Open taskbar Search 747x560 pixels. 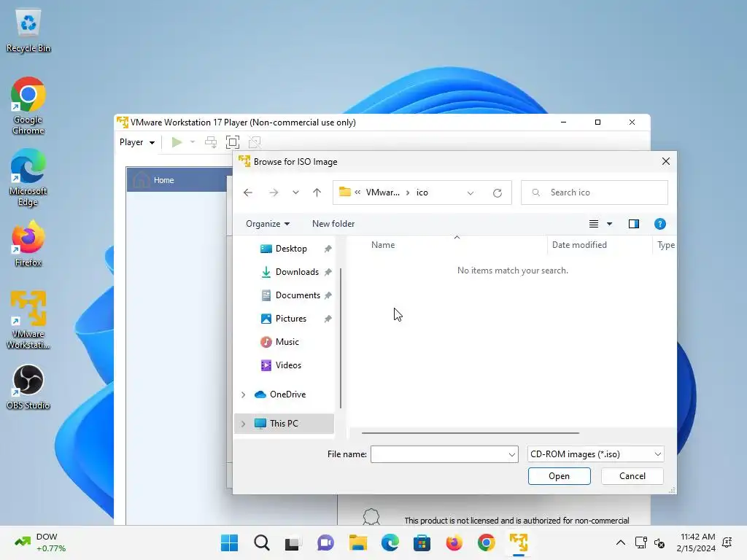(x=262, y=542)
